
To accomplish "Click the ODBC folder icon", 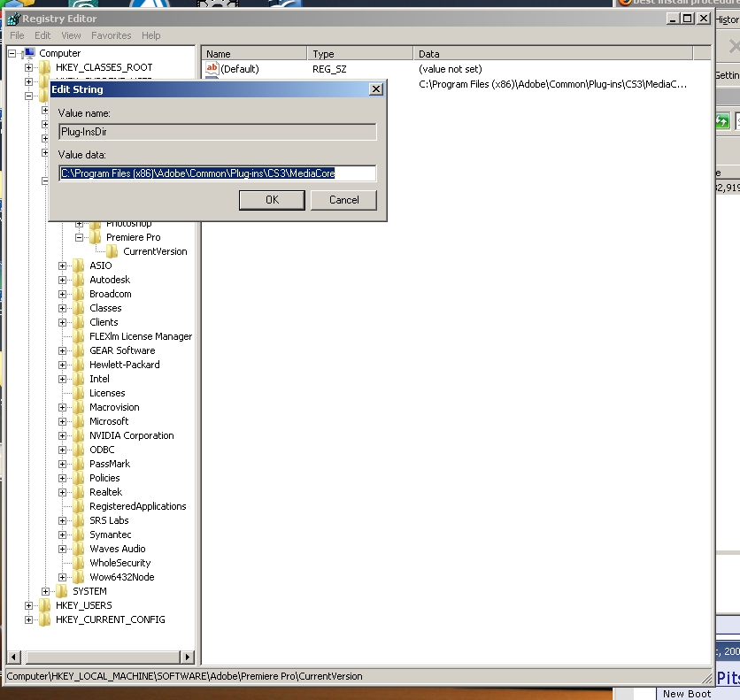I will pos(79,449).
